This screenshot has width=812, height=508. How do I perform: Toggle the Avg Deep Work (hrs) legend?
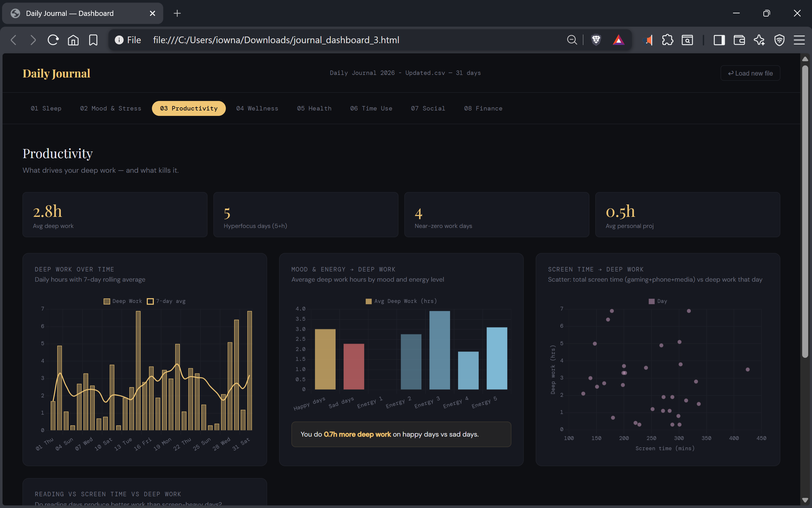coord(401,301)
